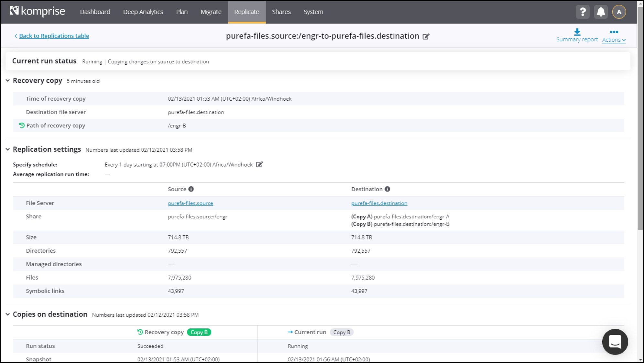This screenshot has width=644, height=363.
Task: Collapse the Recovery copy section
Action: point(7,81)
